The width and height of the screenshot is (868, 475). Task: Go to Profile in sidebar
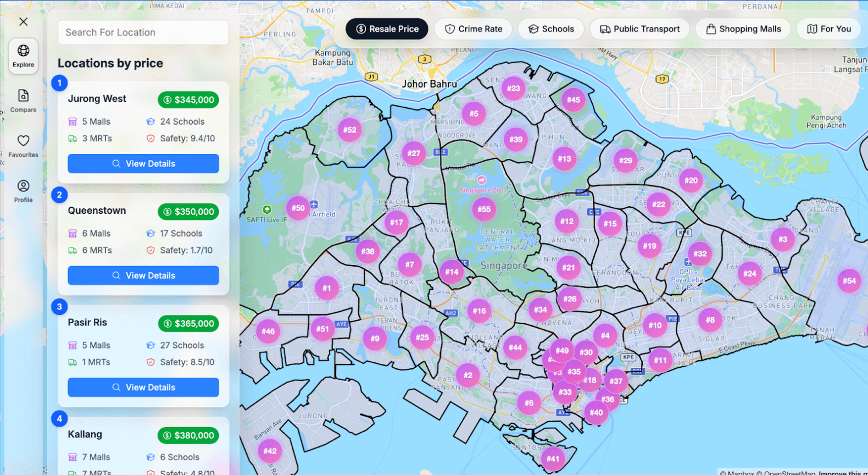(x=23, y=191)
